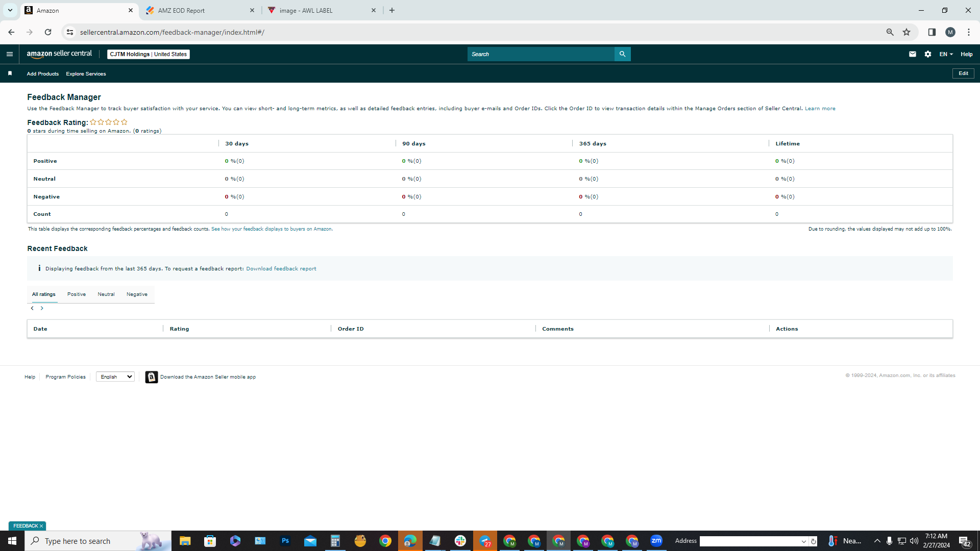
Task: Click the Date column header
Action: point(40,329)
